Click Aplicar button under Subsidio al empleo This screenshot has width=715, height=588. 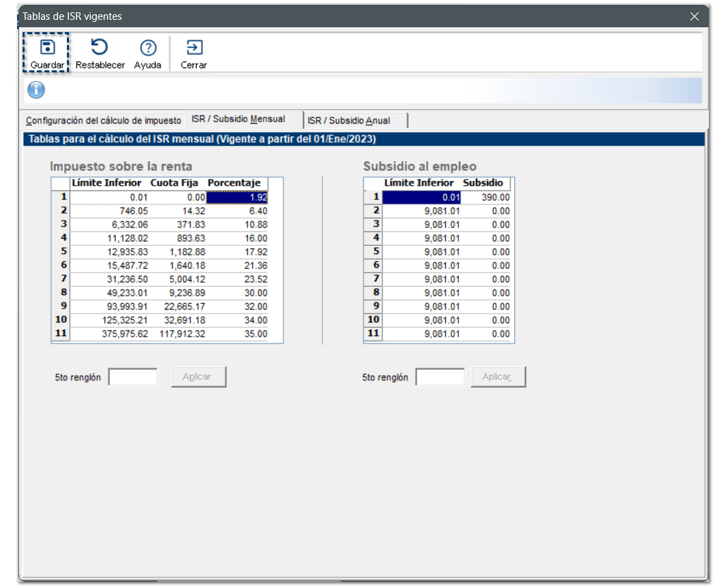point(498,377)
